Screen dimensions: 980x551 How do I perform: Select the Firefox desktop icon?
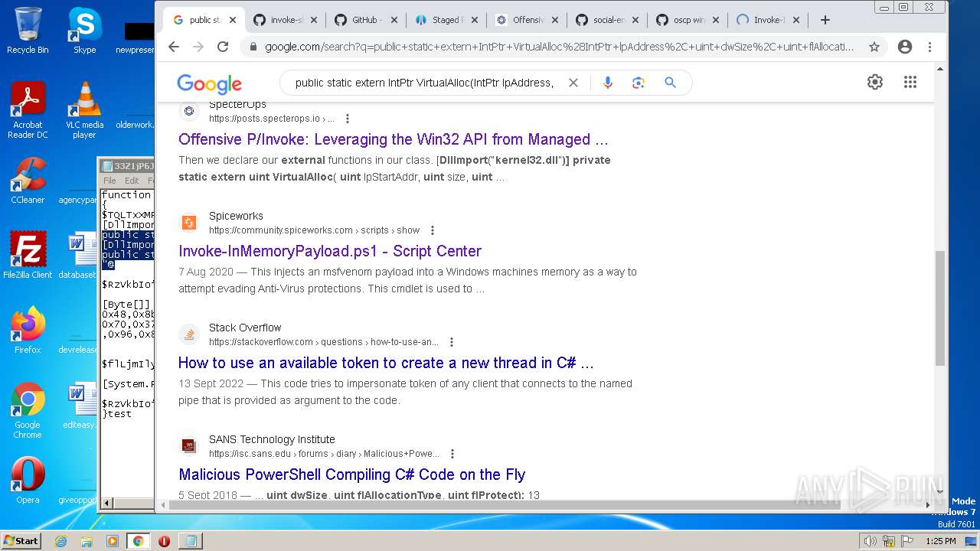click(28, 331)
